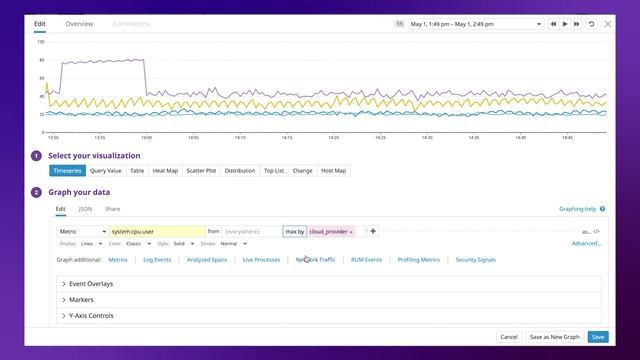The height and width of the screenshot is (360, 640).
Task: Open the Correlations tab
Action: pos(131,24)
